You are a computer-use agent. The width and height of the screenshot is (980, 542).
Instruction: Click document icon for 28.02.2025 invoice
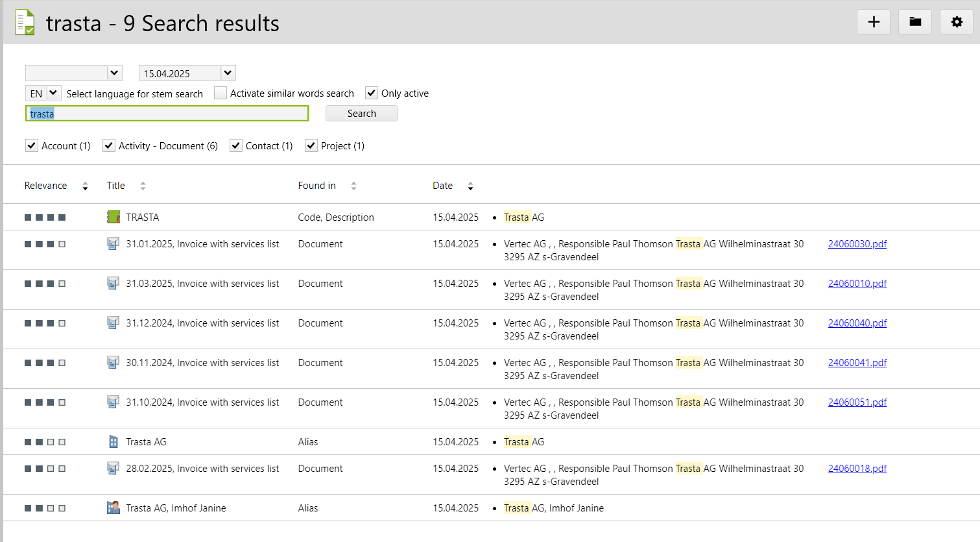tap(114, 469)
